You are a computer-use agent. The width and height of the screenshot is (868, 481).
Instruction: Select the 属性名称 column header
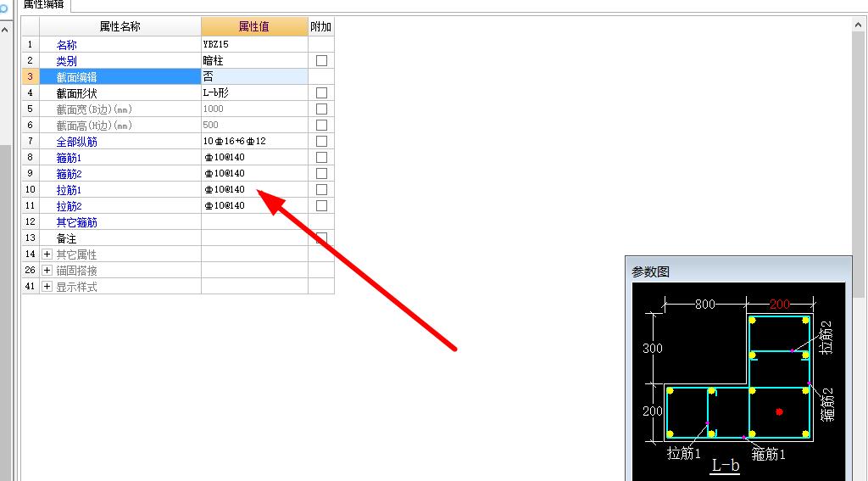coord(120,26)
